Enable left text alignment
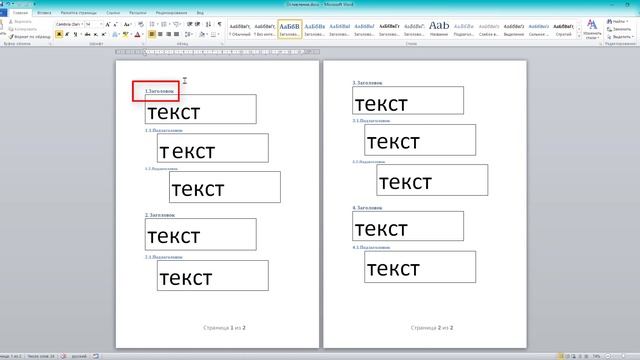This screenshot has height=360, width=640. (152, 35)
